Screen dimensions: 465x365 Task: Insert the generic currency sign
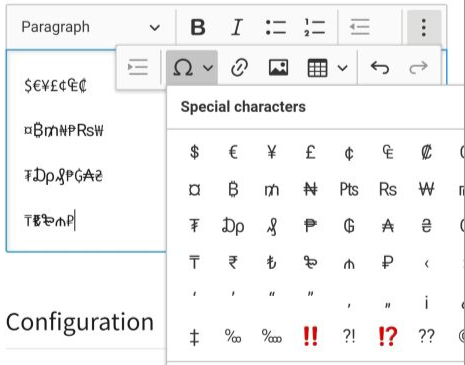click(x=194, y=190)
